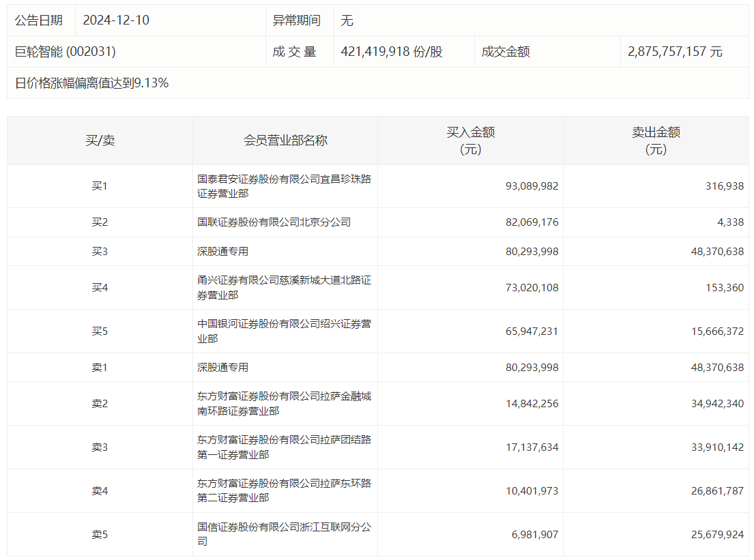Open 中国银河证券绍兴证券营业部 entry
754x560 pixels.
click(284, 331)
